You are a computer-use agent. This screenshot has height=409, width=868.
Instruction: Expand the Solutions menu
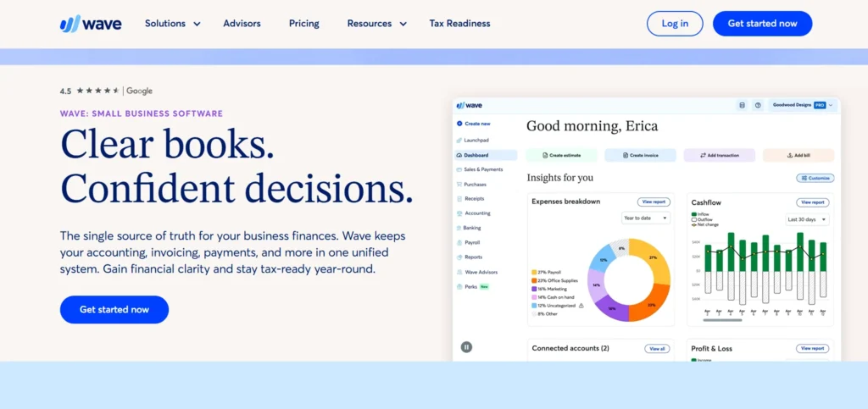click(x=173, y=24)
